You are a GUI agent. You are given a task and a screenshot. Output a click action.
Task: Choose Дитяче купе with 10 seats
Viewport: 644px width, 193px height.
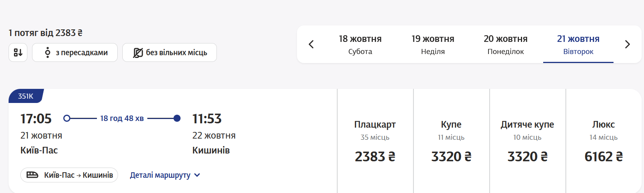[527, 141]
